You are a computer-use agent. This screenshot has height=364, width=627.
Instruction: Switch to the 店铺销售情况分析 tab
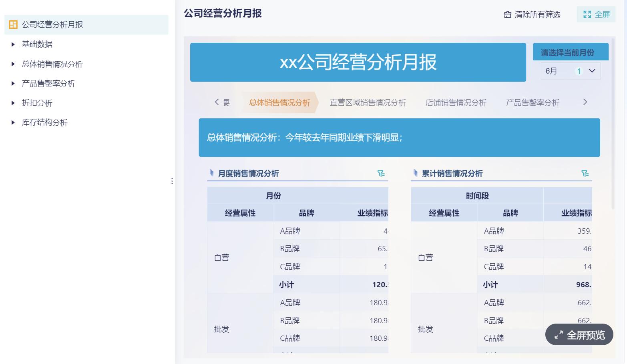pyautogui.click(x=456, y=103)
